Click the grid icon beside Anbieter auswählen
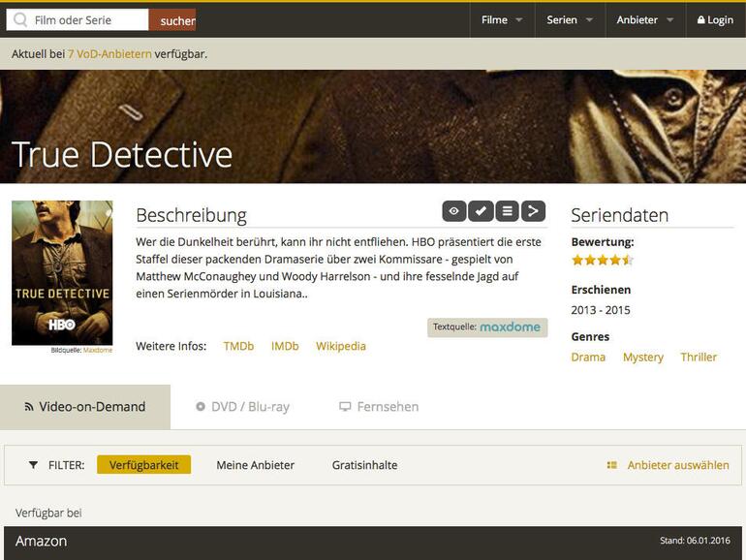The width and height of the screenshot is (746, 560). click(x=612, y=465)
